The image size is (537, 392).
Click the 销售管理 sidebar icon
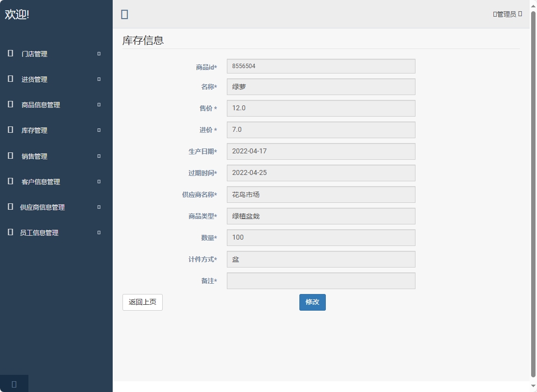click(10, 156)
